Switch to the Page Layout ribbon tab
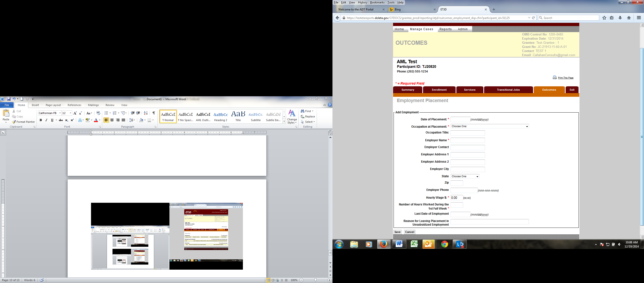The image size is (644, 283). tap(53, 105)
